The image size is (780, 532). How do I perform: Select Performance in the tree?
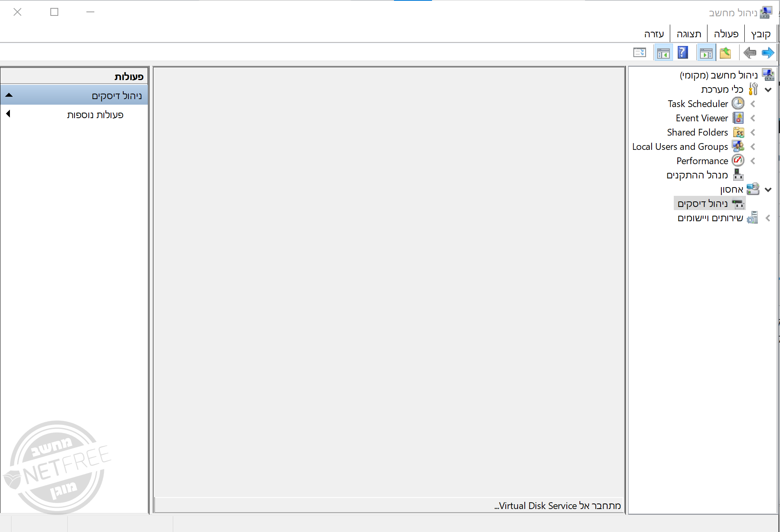702,161
